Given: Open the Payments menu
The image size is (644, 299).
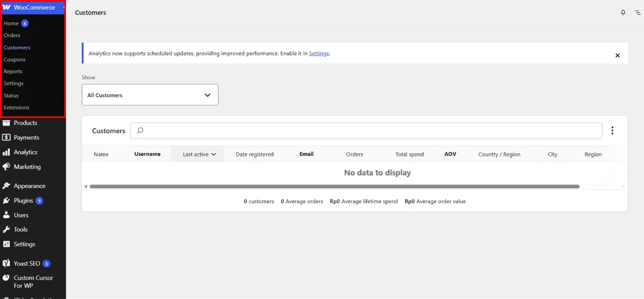Looking at the screenshot, I should [x=27, y=137].
